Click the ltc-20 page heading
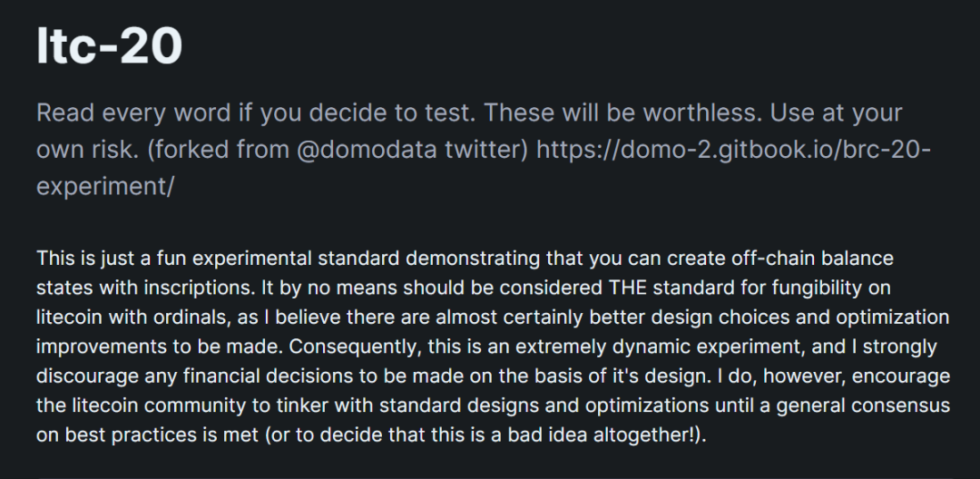The image size is (980, 479). 109,45
